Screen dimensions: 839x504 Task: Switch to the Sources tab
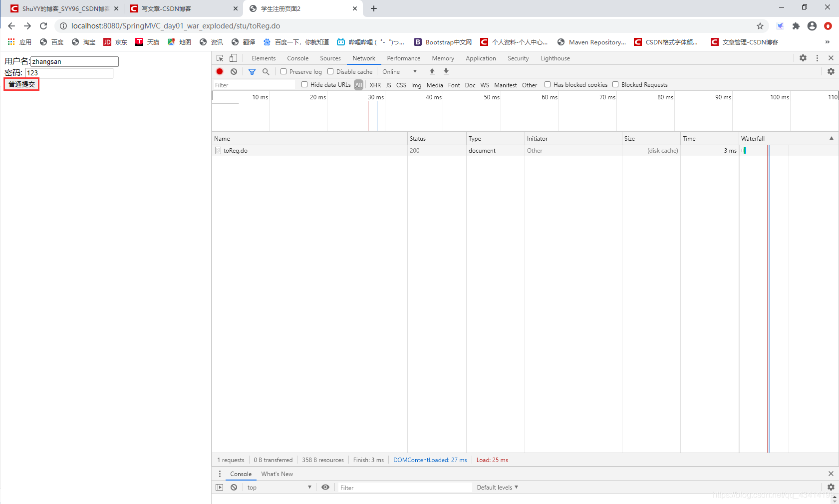(330, 58)
